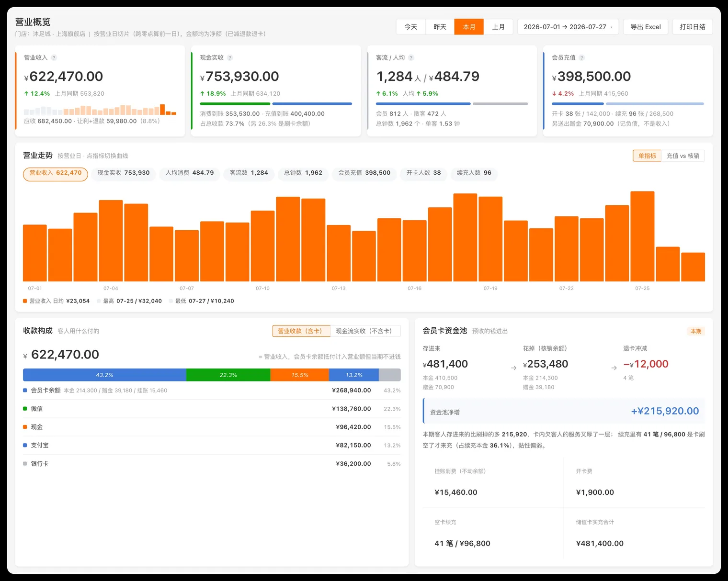The width and height of the screenshot is (728, 581).
Task: Select 现金实收 753,930 metric chip
Action: pyautogui.click(x=124, y=173)
